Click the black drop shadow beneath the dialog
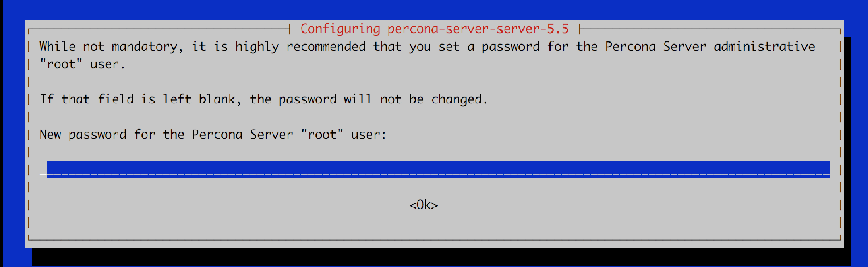 point(442,257)
